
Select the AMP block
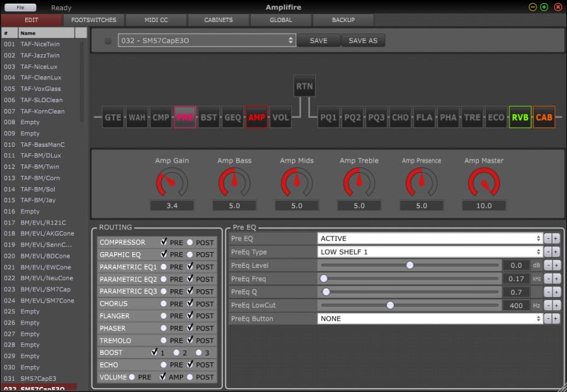pos(257,117)
